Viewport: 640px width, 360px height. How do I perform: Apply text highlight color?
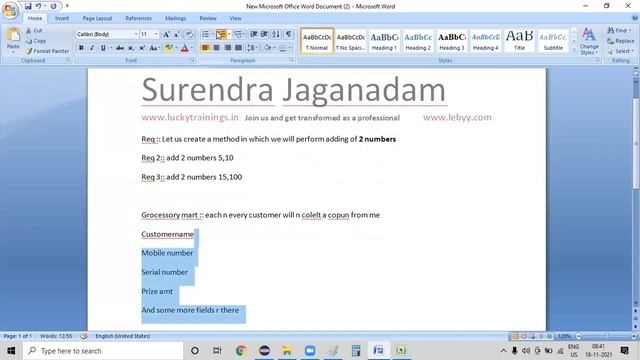[168, 48]
